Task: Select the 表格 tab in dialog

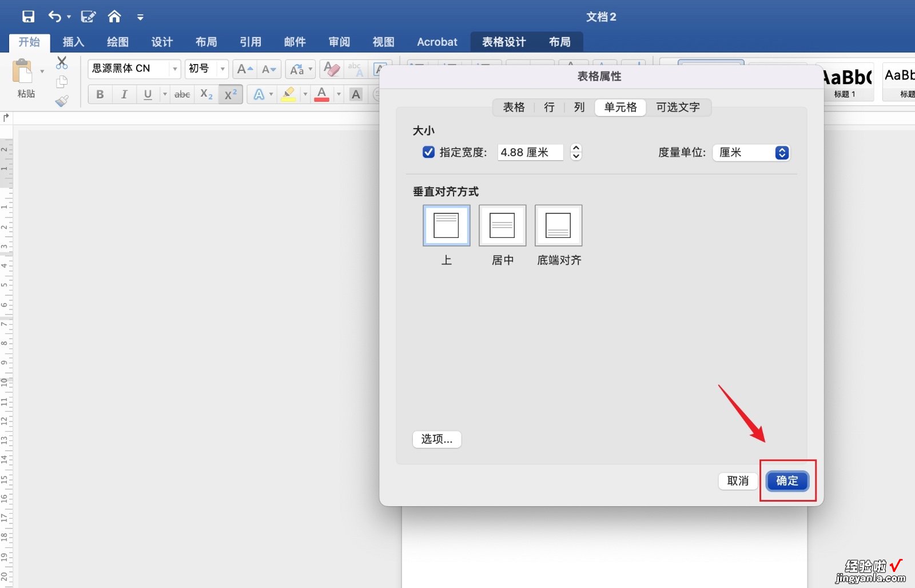Action: pos(514,108)
